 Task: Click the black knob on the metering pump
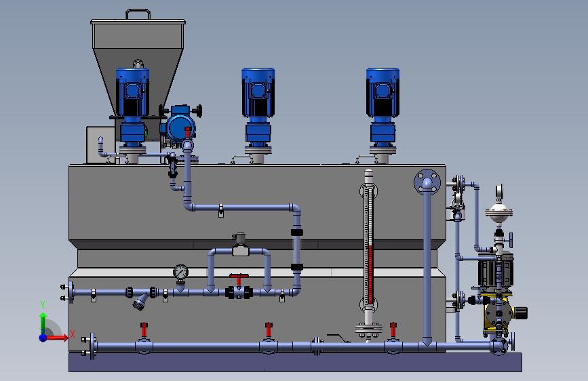(522, 313)
